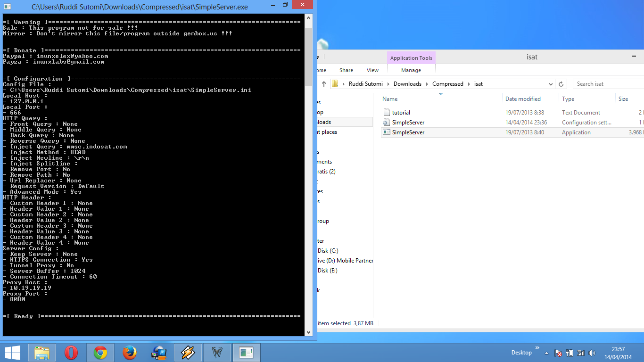Select the SimpleServer configuration settings file icon
This screenshot has height=362, width=644.
(x=387, y=123)
